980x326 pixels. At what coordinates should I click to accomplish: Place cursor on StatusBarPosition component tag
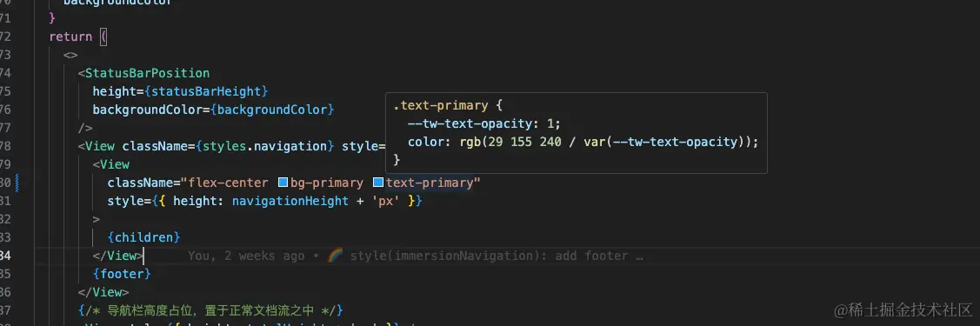[x=148, y=73]
